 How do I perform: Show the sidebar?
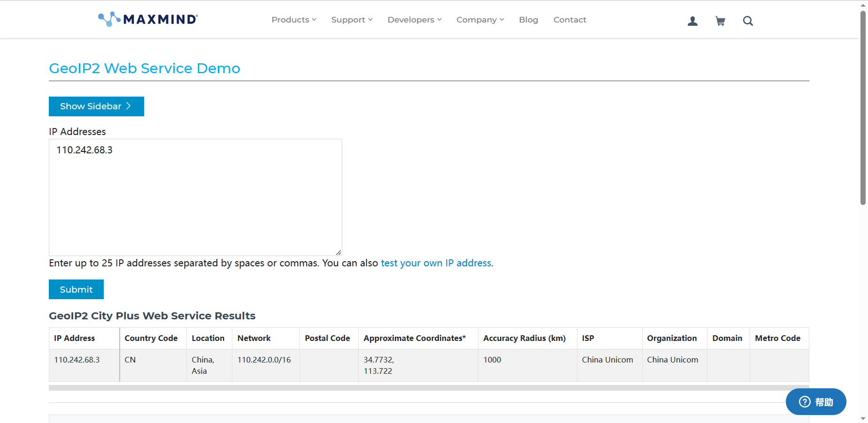coord(96,106)
